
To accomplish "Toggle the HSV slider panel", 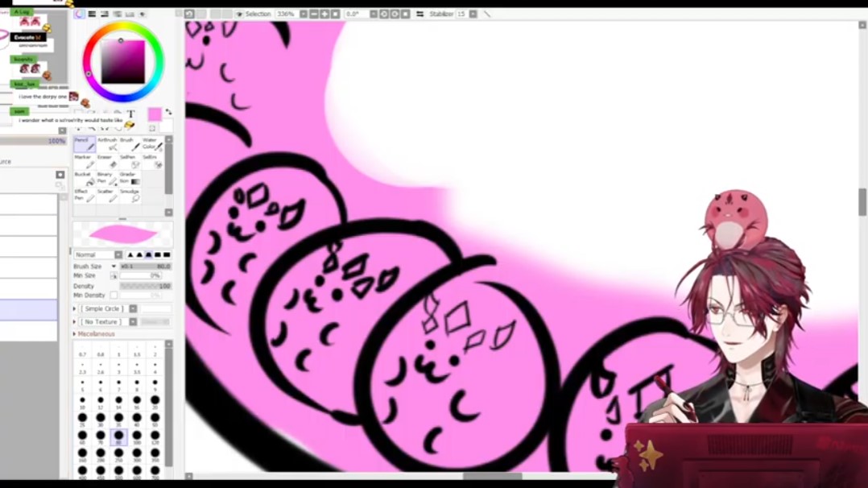I will coord(104,14).
